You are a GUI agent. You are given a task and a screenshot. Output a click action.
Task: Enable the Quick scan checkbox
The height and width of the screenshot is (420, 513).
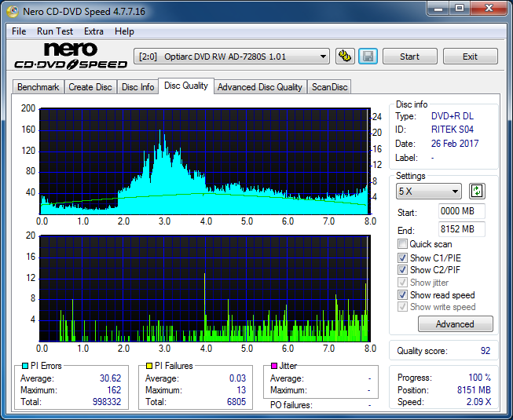(402, 244)
